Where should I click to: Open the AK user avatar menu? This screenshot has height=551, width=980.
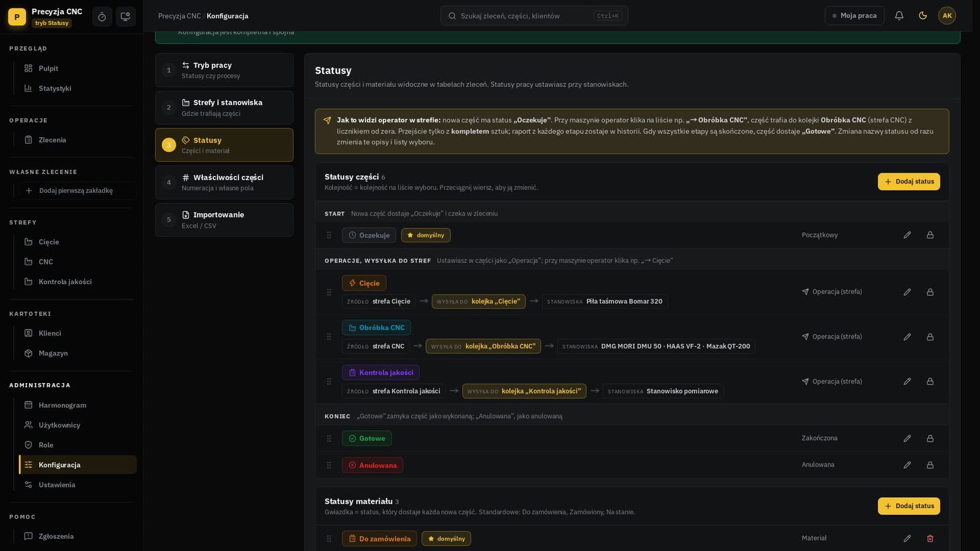947,16
